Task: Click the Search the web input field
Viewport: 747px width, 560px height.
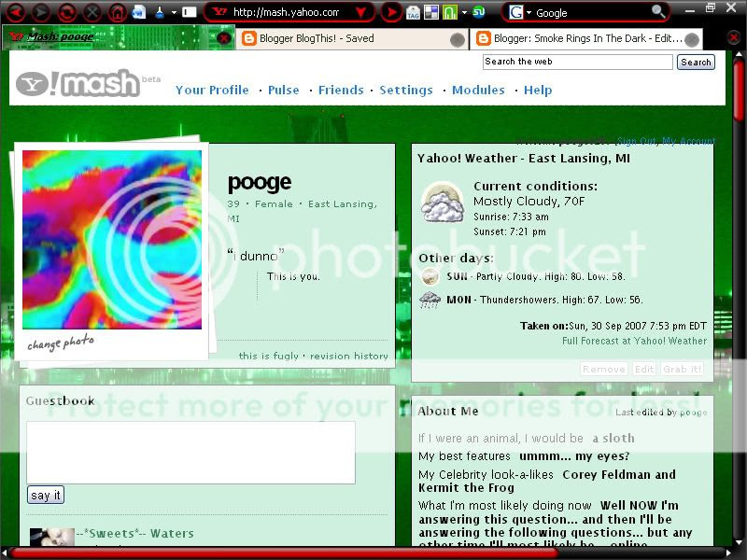Action: point(577,62)
